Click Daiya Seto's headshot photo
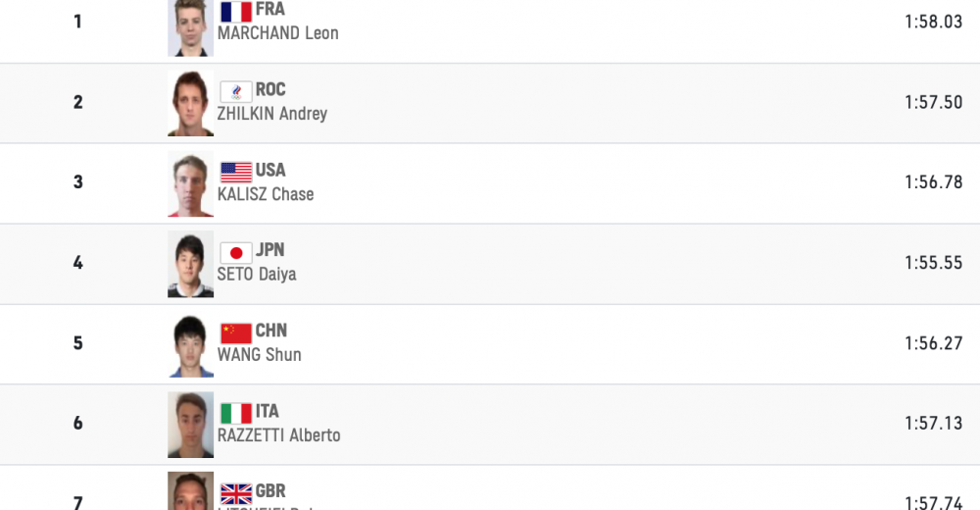Screen dimensions: 980x510 [x=190, y=264]
